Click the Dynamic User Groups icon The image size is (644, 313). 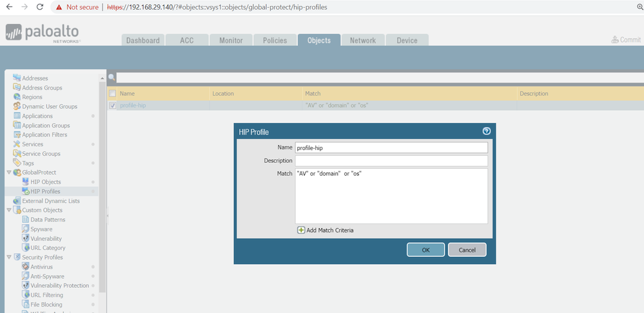point(17,106)
